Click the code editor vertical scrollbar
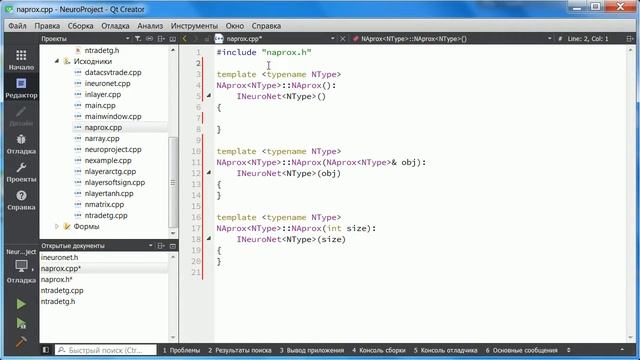 630,194
